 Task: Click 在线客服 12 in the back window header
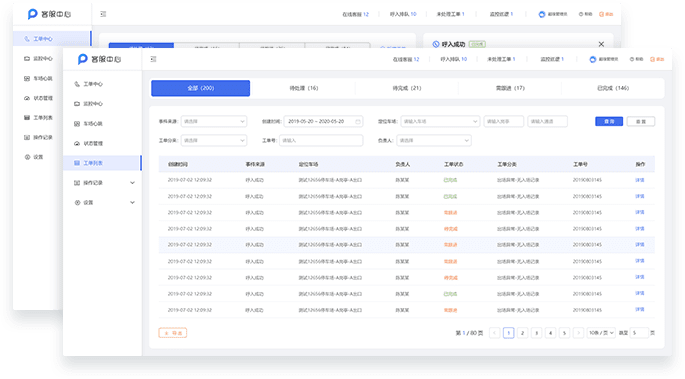tap(355, 14)
